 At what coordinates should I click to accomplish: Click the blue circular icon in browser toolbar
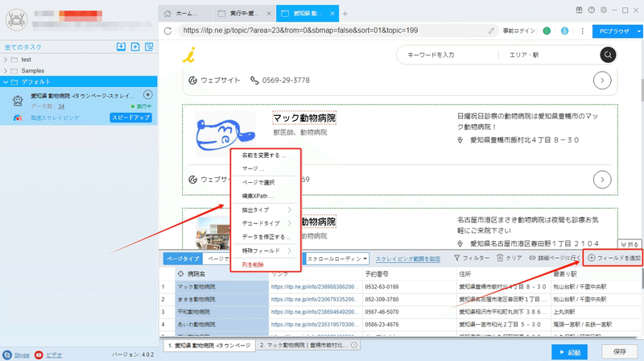(565, 31)
